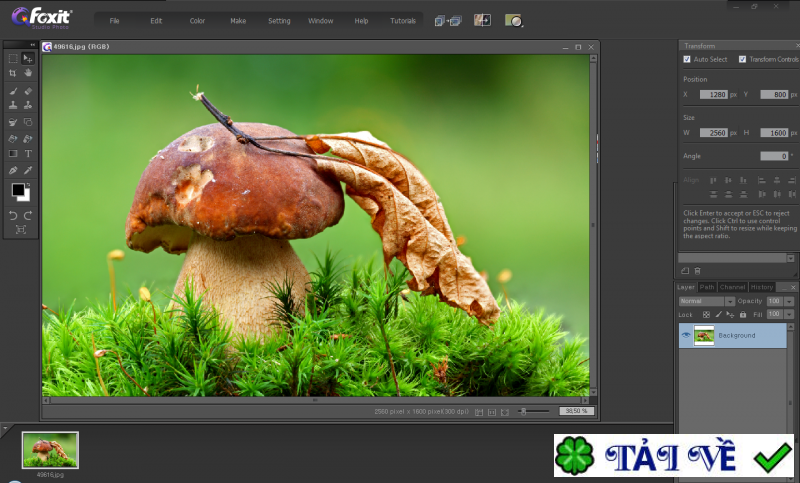The image size is (800, 483).
Task: Open the batch processing toolbar icon
Action: coord(447,20)
